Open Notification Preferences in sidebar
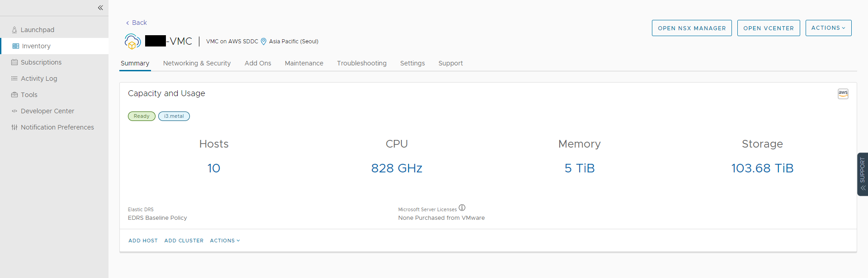 click(x=54, y=127)
